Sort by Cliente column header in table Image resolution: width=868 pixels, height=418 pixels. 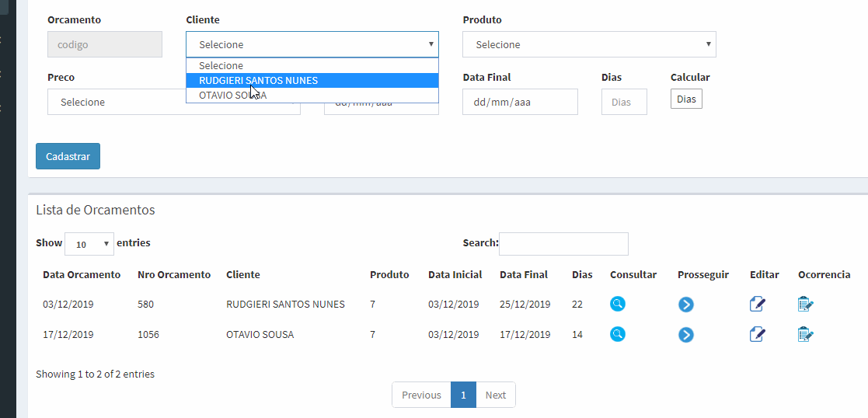[x=243, y=274]
